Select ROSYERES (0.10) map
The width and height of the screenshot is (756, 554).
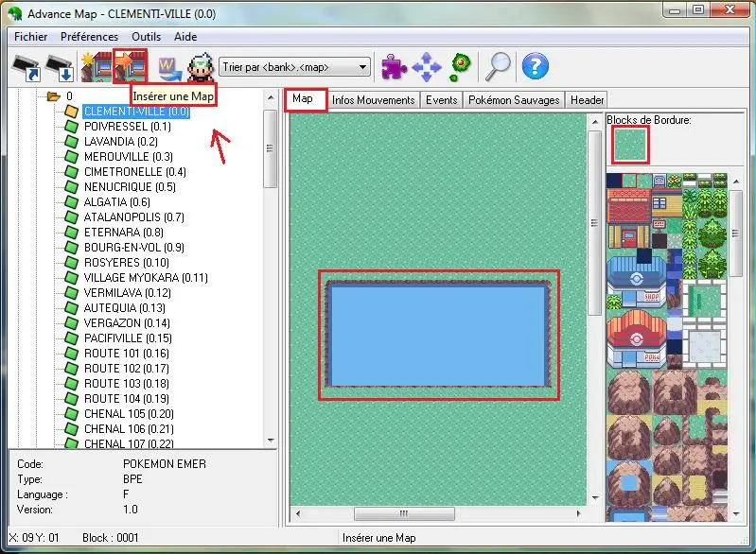pyautogui.click(x=127, y=263)
